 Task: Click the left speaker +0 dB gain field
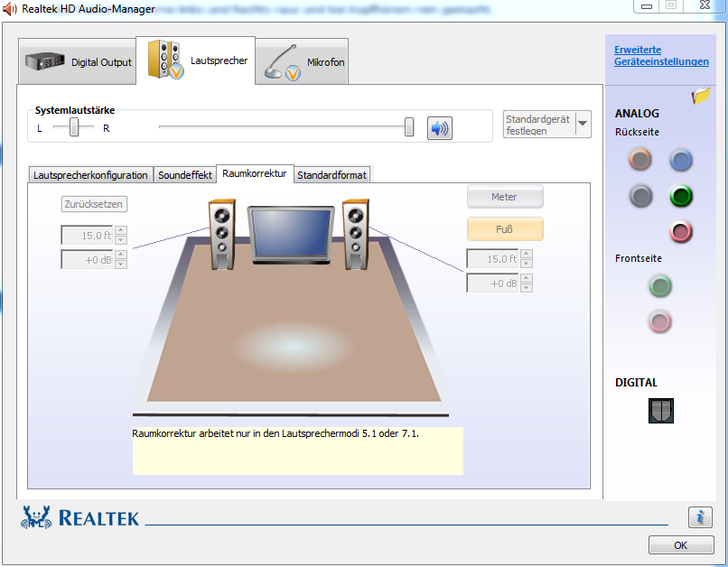pos(88,260)
